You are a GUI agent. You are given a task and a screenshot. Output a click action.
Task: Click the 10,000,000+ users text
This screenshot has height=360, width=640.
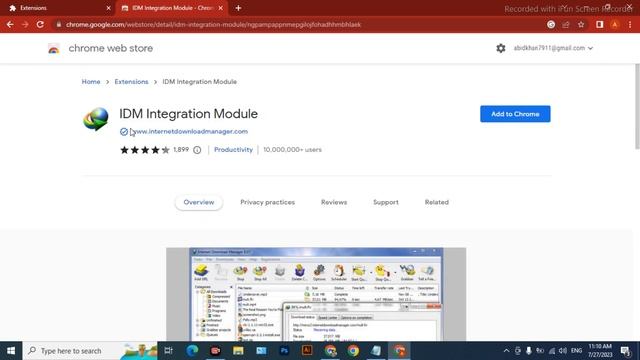[x=292, y=150]
